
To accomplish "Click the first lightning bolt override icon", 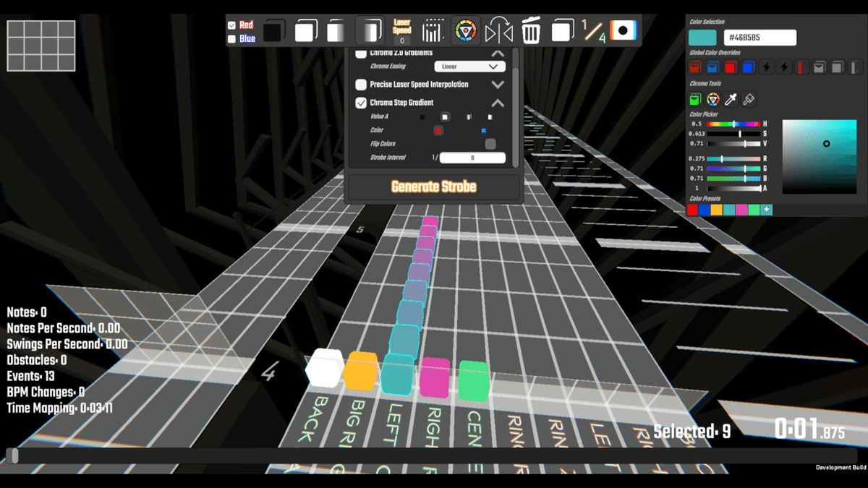I will 767,67.
